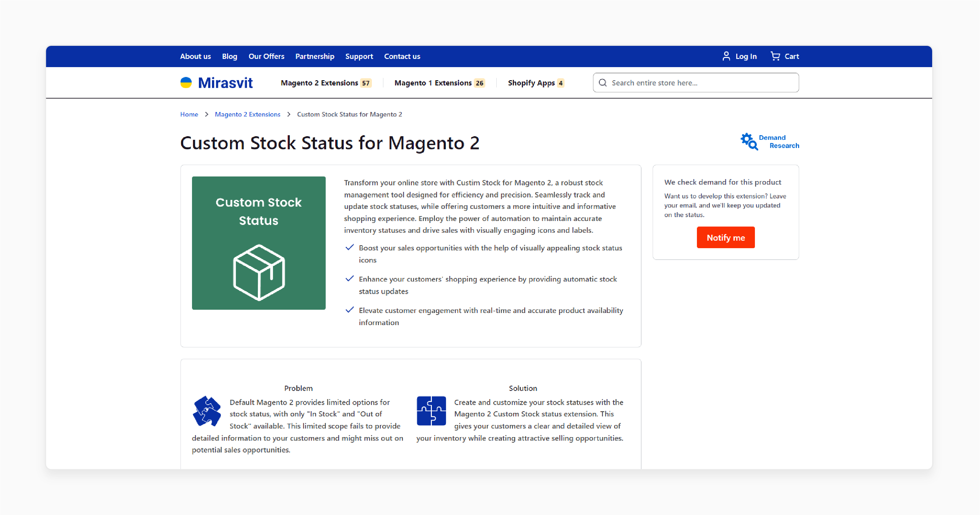Click the checkmark beside Elevate customer engagement
980x515 pixels.
(350, 310)
